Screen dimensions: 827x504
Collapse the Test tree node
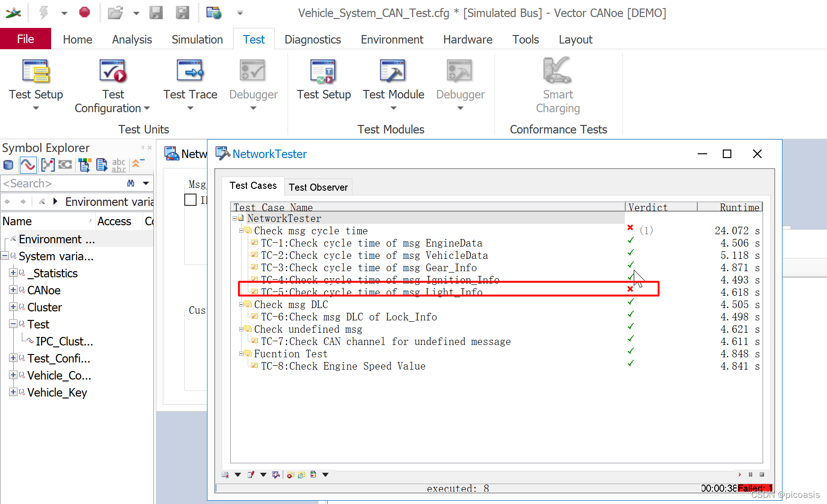pos(13,324)
